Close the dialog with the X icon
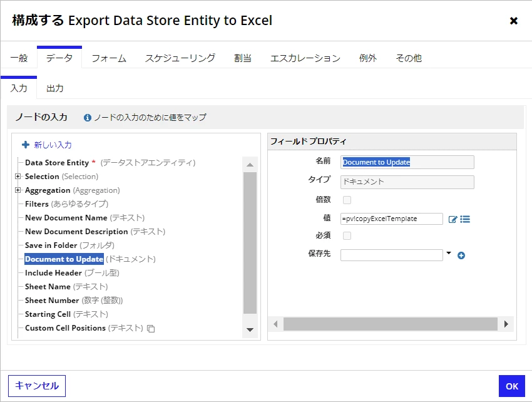The image size is (532, 402). [x=514, y=21]
